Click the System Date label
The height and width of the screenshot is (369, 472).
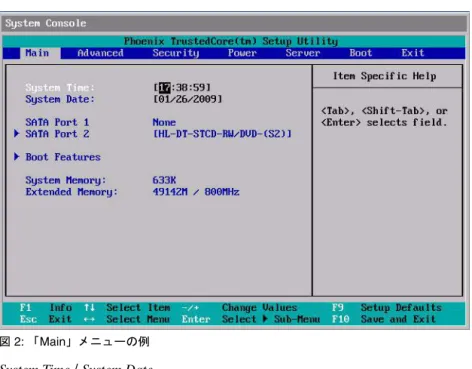click(x=60, y=99)
